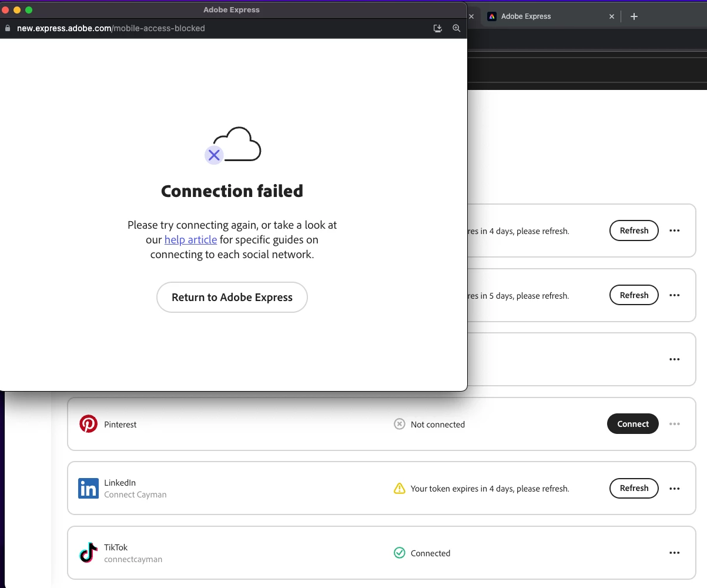Viewport: 707px width, 588px height.
Task: Click the popup window's green maximize button
Action: click(29, 10)
